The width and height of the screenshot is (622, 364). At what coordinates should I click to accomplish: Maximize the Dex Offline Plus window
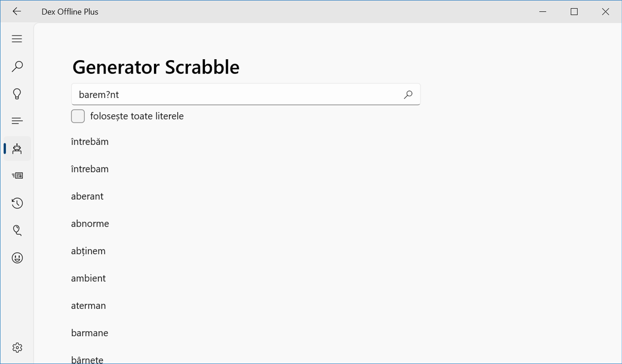[x=574, y=12]
